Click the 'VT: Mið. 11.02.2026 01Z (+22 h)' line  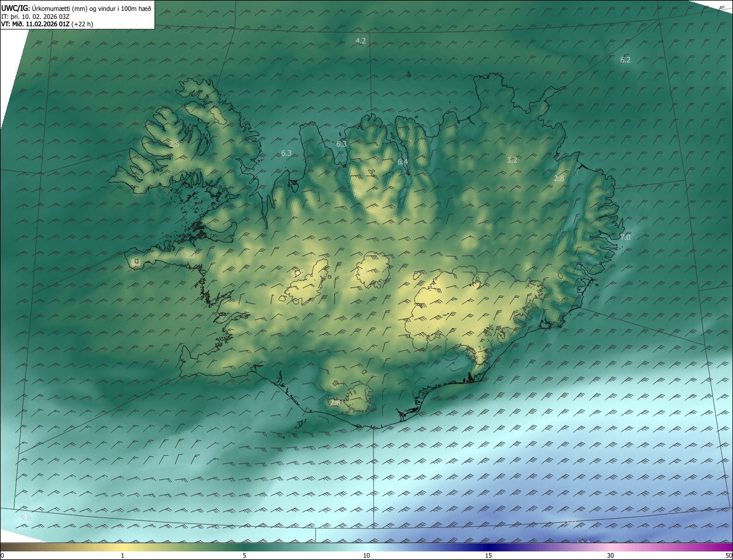[x=48, y=25]
